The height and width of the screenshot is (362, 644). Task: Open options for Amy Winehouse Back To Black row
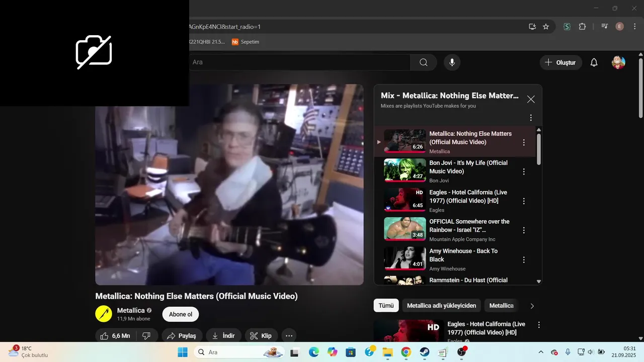coord(524,260)
